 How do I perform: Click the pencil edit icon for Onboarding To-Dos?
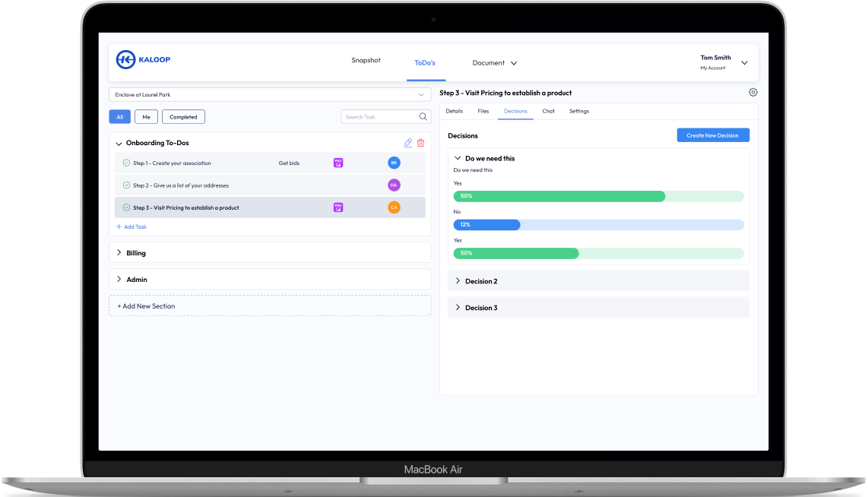pos(408,143)
